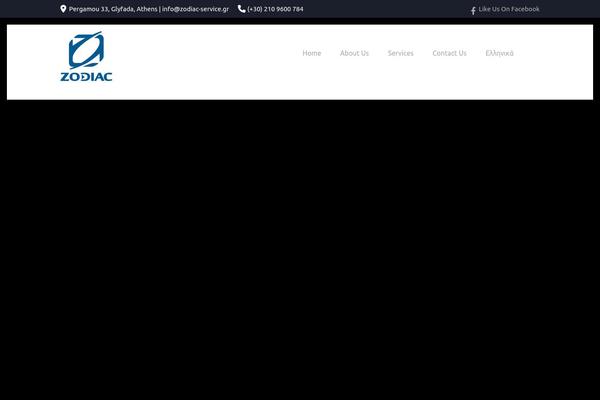Screen dimensions: 600x400
Task: Switch language to Ελληνικά
Action: click(499, 53)
